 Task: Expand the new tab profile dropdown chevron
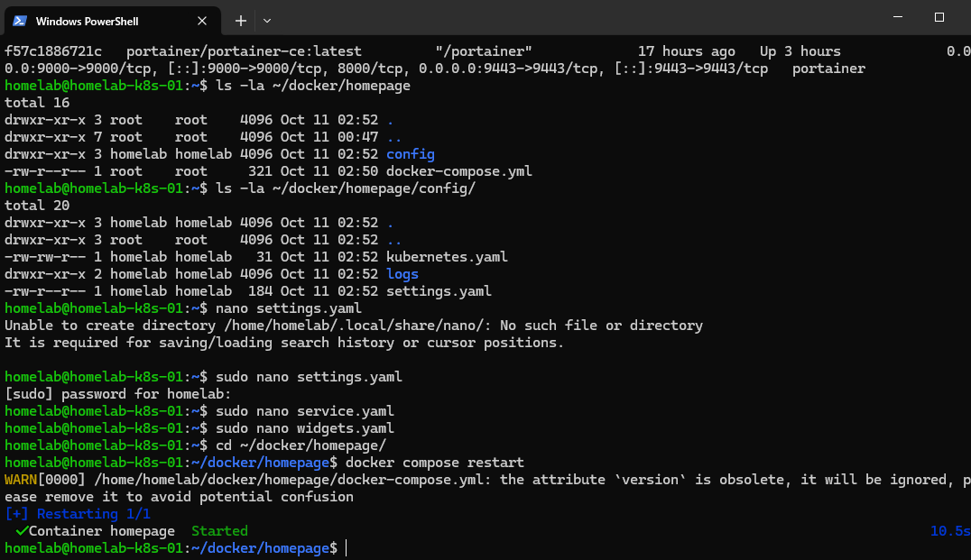[x=267, y=21]
